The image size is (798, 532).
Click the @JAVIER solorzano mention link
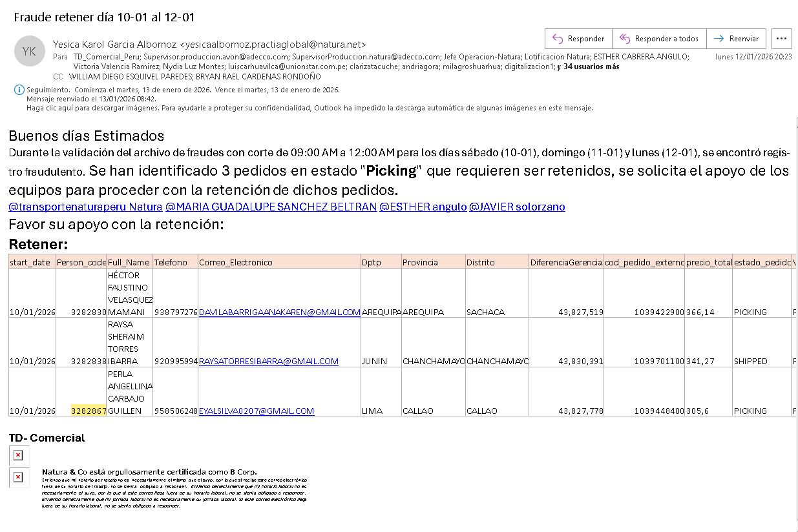pyautogui.click(x=517, y=207)
